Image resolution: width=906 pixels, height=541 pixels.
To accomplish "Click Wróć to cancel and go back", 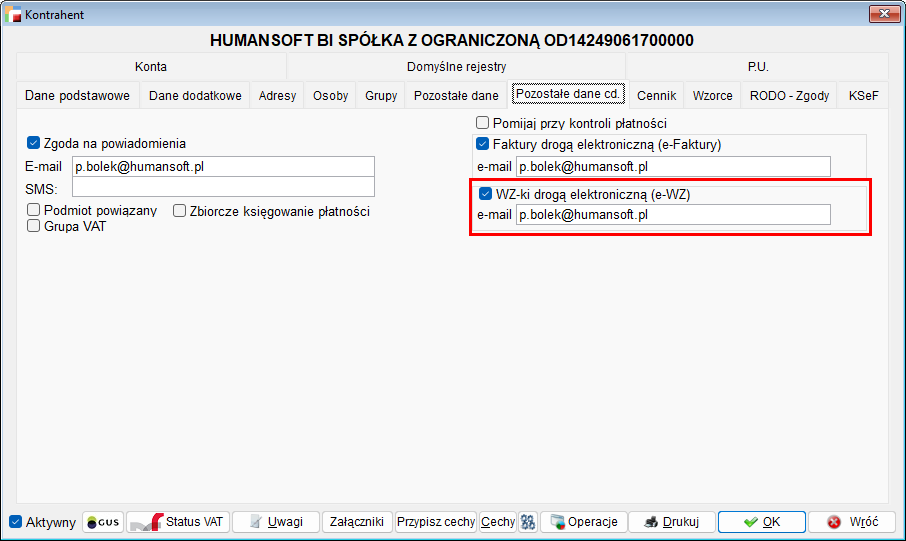I will (x=851, y=522).
